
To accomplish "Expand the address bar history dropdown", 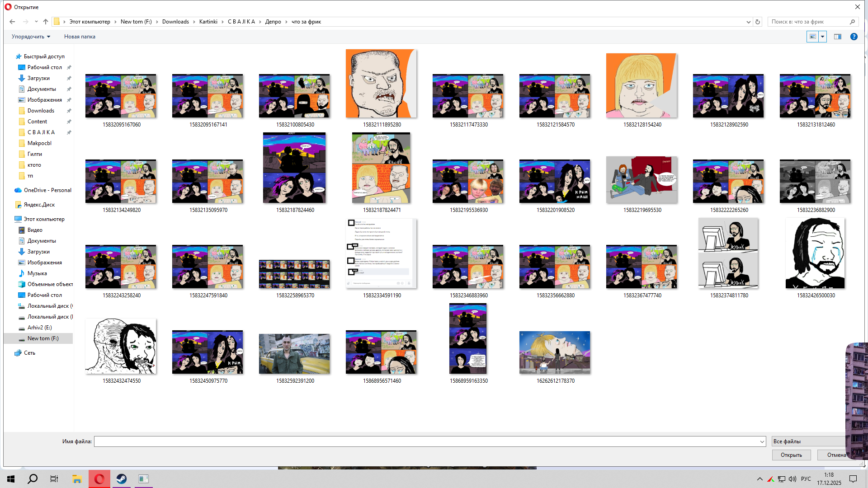I will click(x=748, y=22).
